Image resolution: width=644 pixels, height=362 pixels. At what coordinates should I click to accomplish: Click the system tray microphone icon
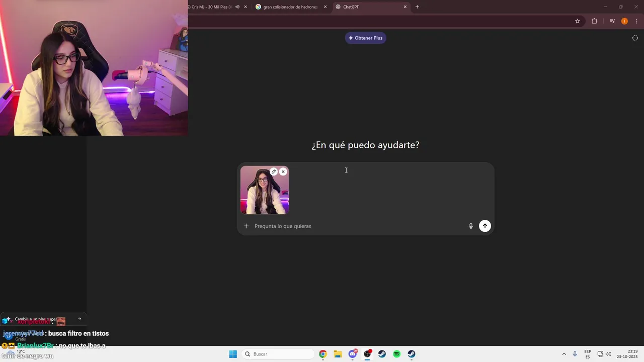575,354
